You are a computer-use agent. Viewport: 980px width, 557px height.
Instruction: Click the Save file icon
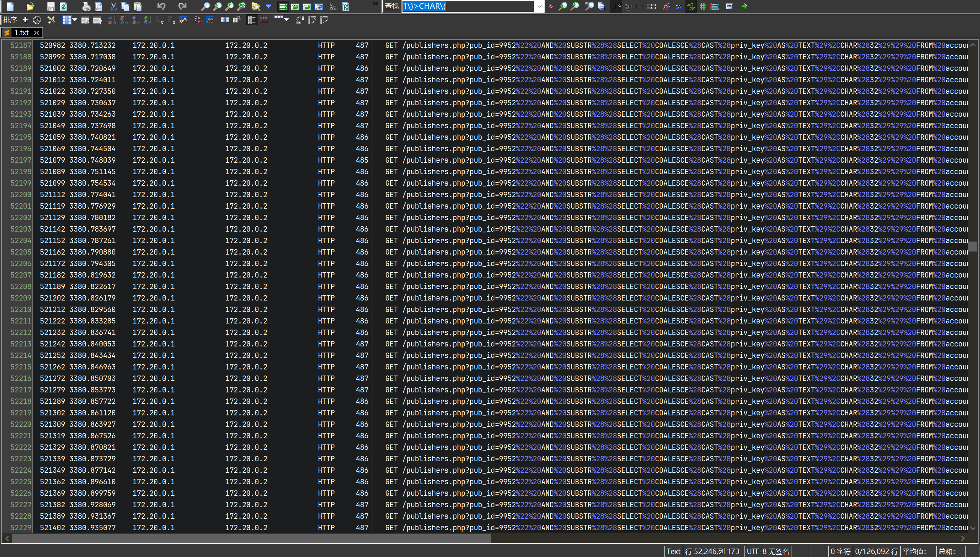[x=51, y=7]
